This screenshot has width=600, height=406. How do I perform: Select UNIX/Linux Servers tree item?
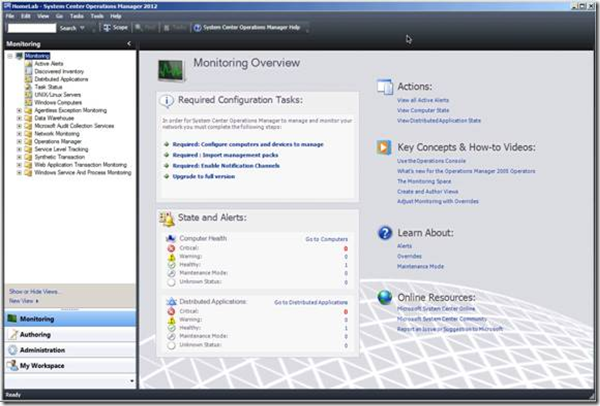click(57, 95)
